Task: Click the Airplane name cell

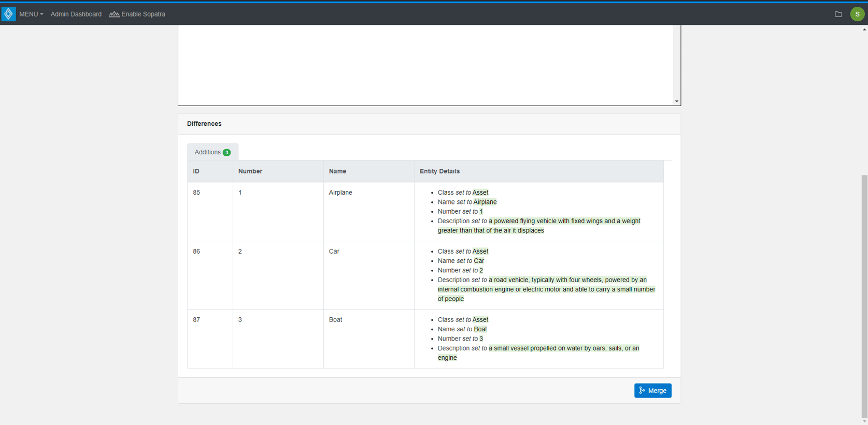Action: point(369,211)
